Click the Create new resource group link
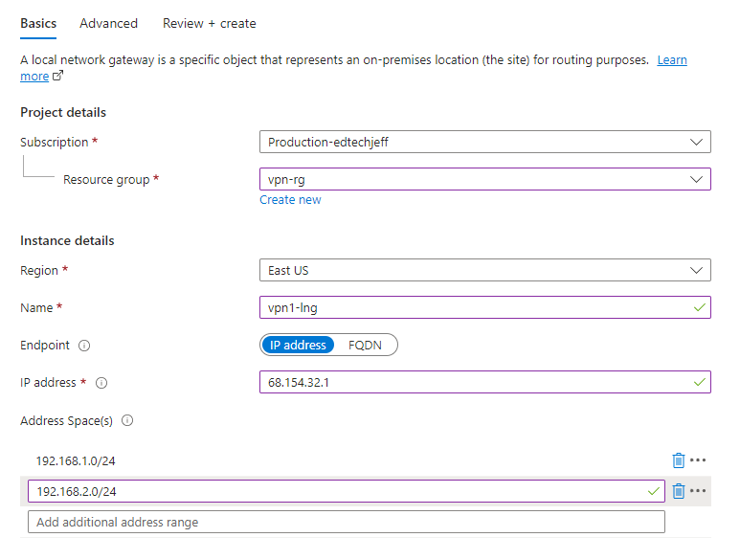 coord(290,200)
